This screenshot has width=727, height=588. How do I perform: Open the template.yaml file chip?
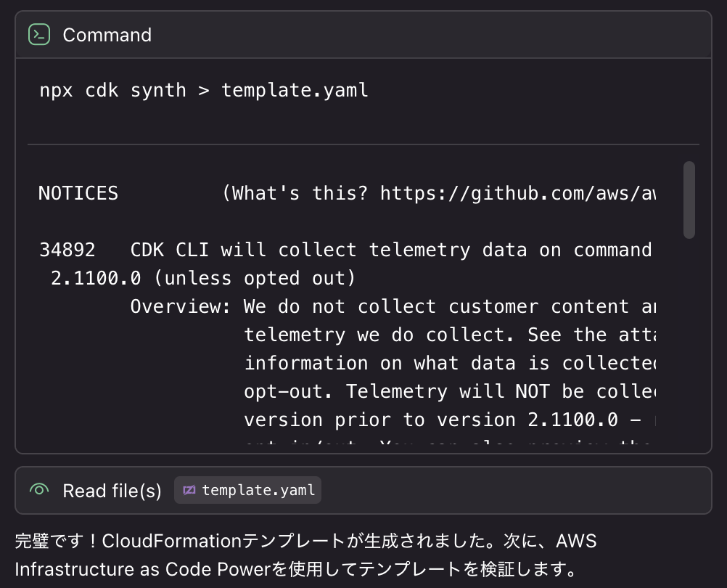coord(248,490)
